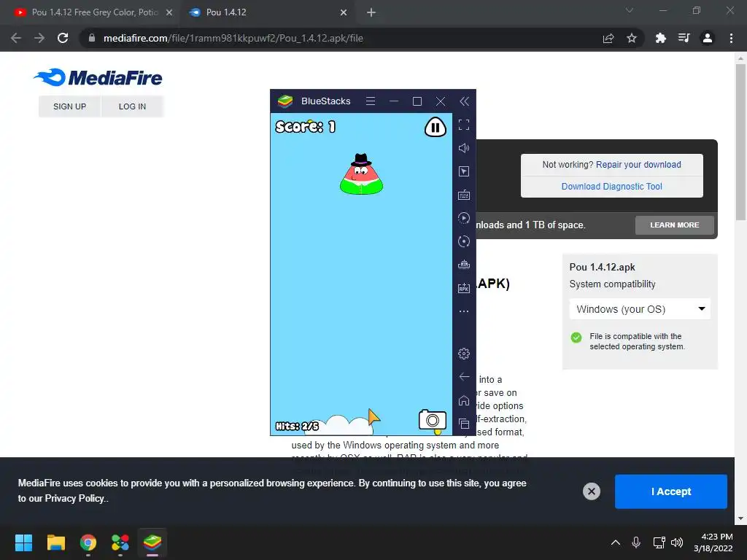Screen dimensions: 747x560
Task: Click Repair your download link
Action: point(638,164)
